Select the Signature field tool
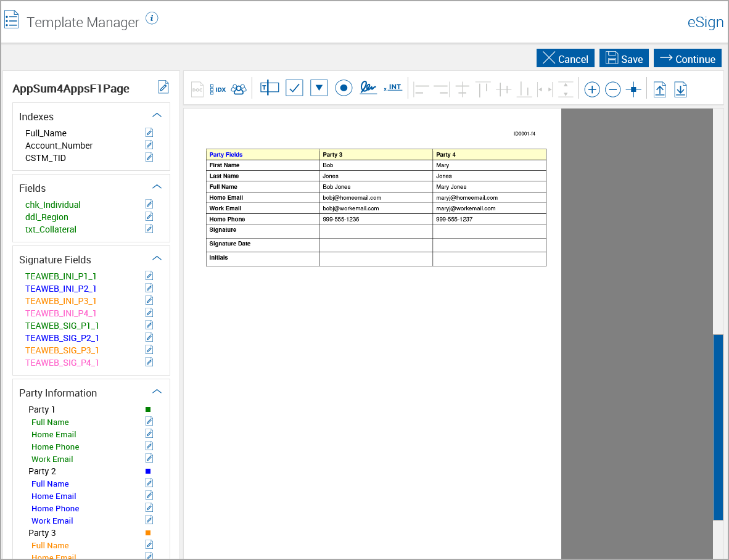Screen dimensions: 729x560 (x=368, y=88)
